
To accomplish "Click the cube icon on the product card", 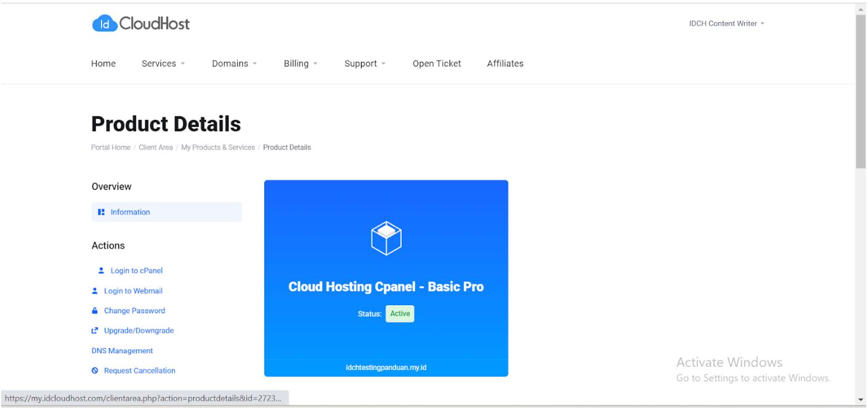I will pos(386,239).
